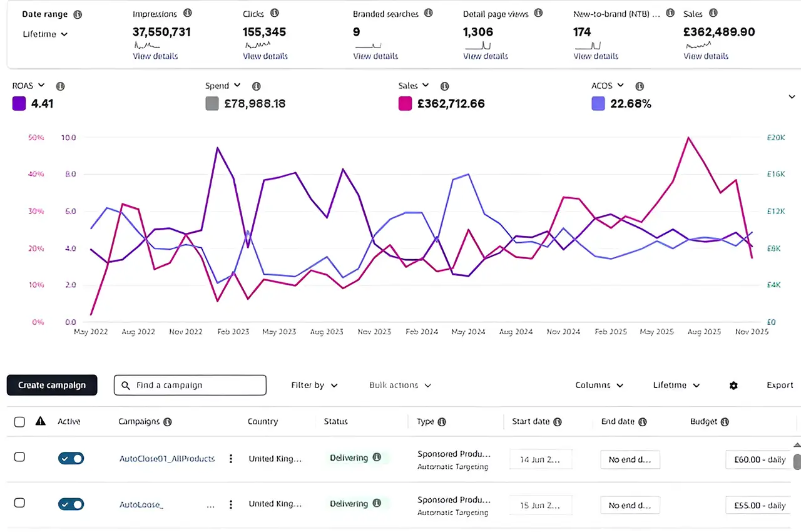Open View details link under Clicks
The width and height of the screenshot is (801, 532).
(x=265, y=56)
